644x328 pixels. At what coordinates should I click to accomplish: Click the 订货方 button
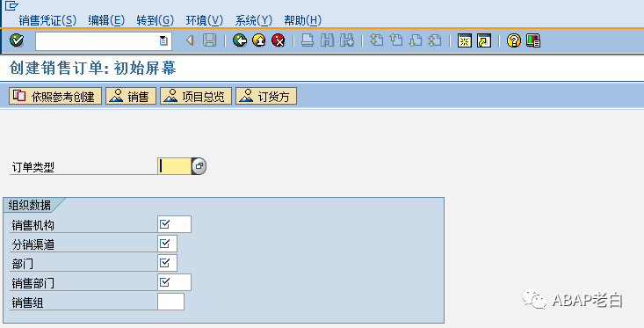[x=266, y=96]
